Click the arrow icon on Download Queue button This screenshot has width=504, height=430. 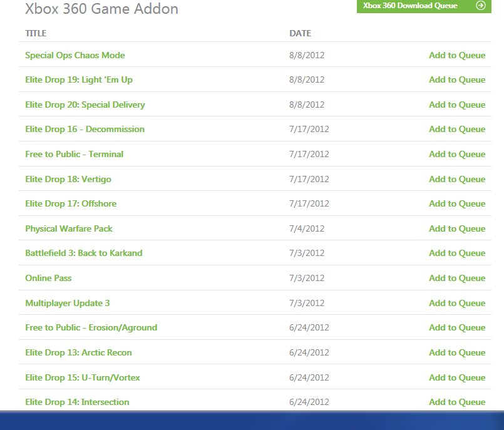tap(481, 6)
